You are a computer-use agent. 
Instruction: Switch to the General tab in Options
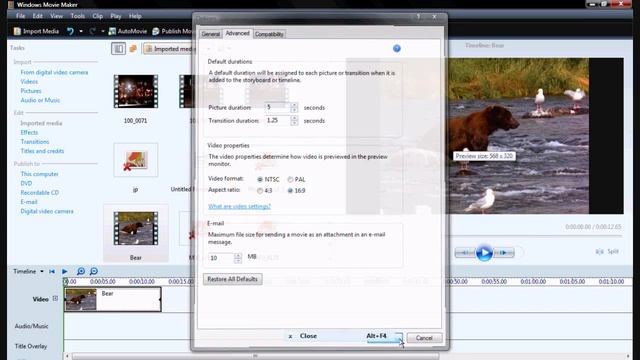(211, 34)
